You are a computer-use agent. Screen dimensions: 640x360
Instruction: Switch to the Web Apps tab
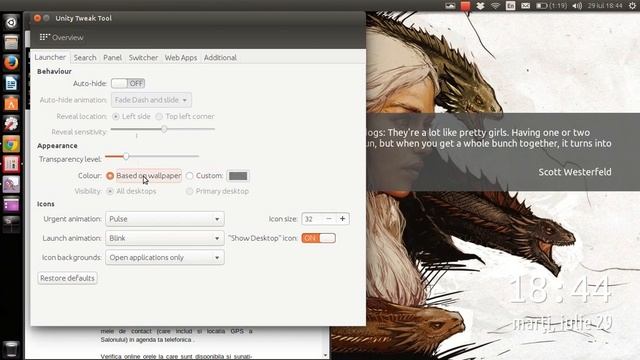point(181,58)
